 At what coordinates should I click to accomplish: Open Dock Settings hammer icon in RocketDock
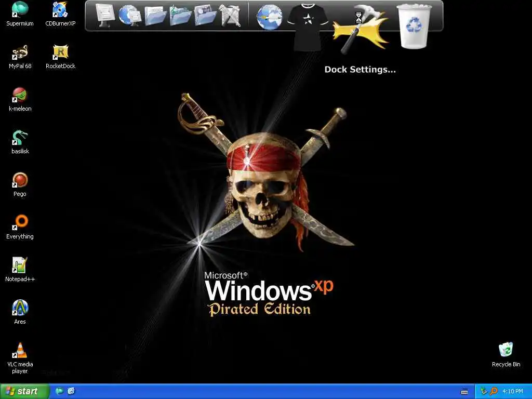point(361,29)
